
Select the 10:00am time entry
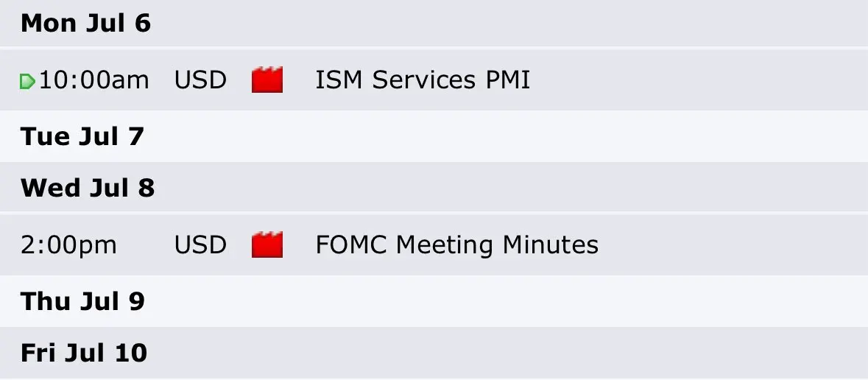coord(94,80)
